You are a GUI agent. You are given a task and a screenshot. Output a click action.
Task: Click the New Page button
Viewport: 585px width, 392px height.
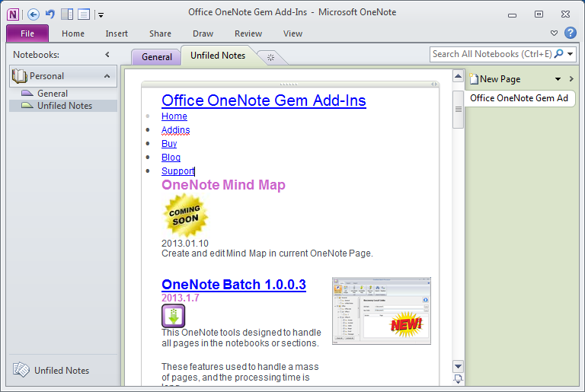494,79
